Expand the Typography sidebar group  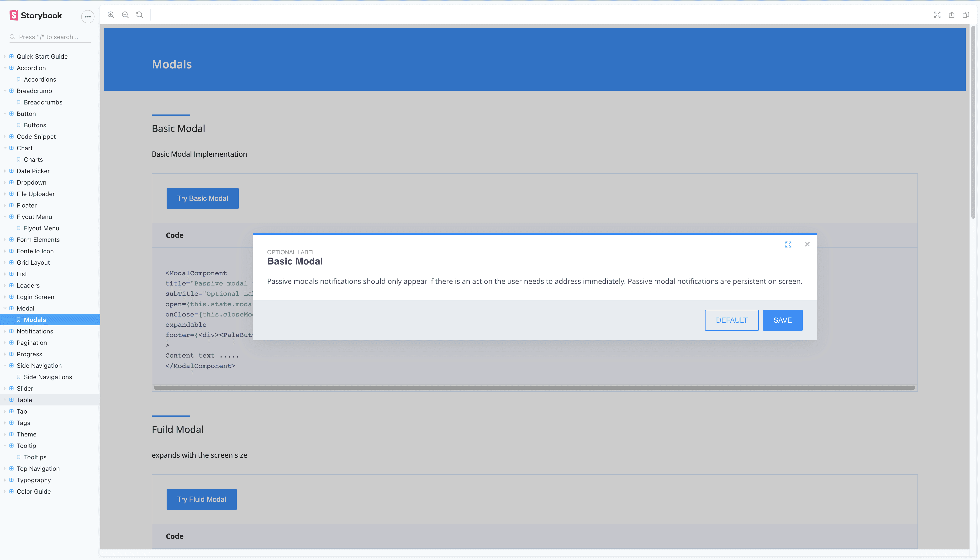tap(33, 480)
